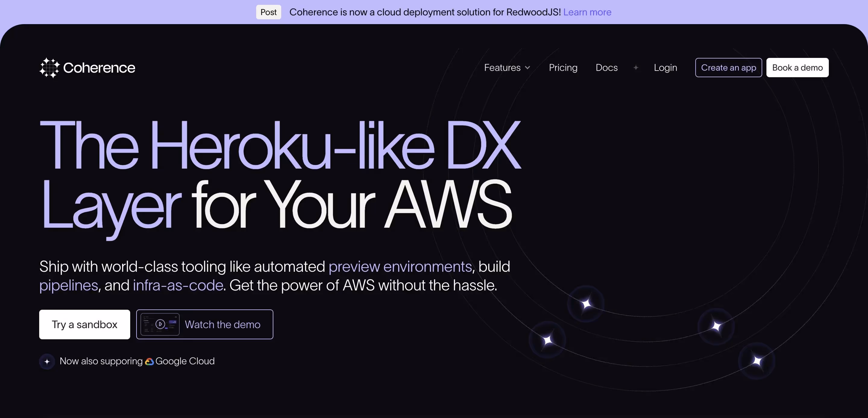This screenshot has height=418, width=868.
Task: Navigate to the Docs section
Action: pos(606,68)
